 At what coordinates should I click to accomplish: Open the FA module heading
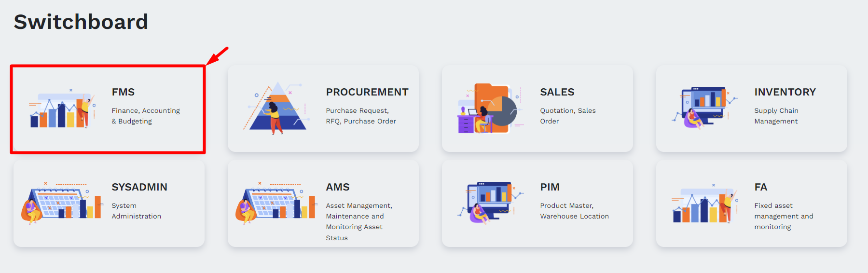(x=760, y=187)
